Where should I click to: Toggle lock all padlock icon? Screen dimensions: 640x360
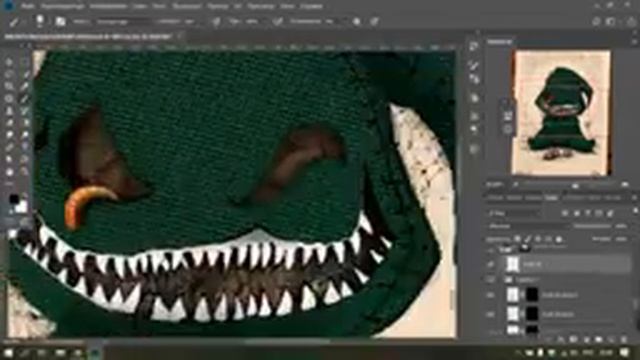(559, 239)
